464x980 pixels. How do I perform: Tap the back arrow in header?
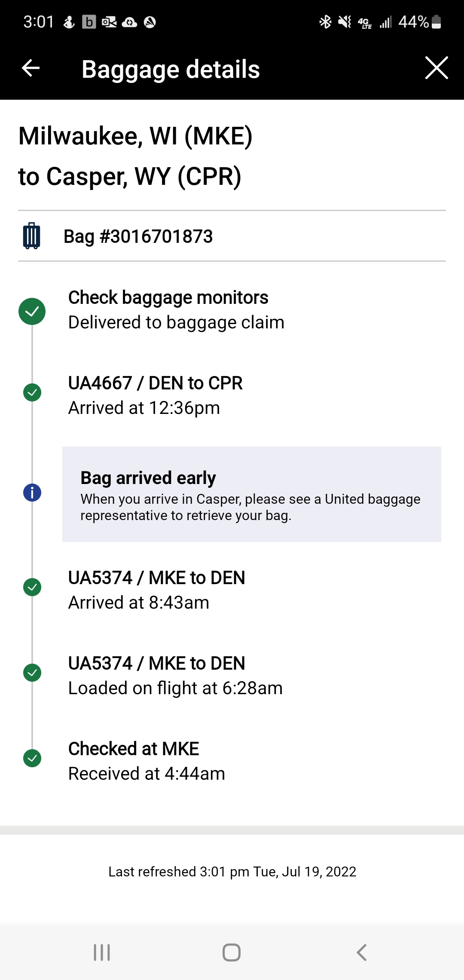coord(31,68)
